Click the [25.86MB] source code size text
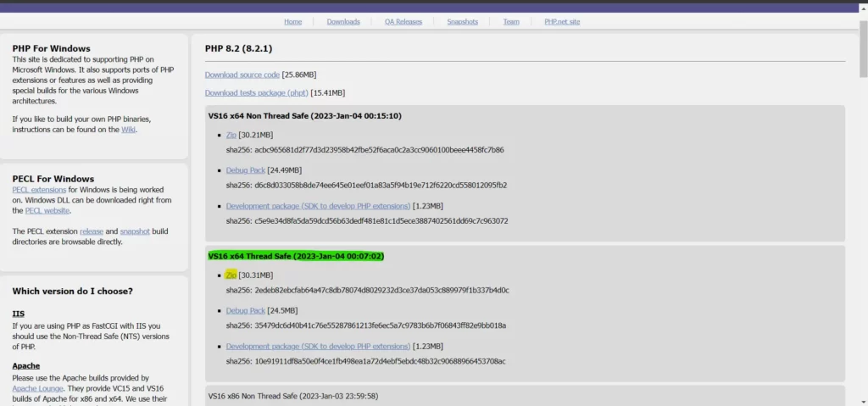 click(x=299, y=75)
